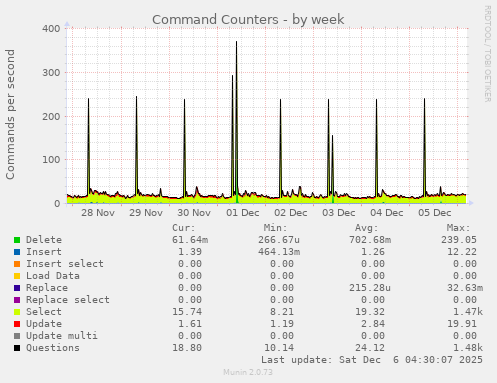Click the purple Replace select legend swatch

coord(17,300)
